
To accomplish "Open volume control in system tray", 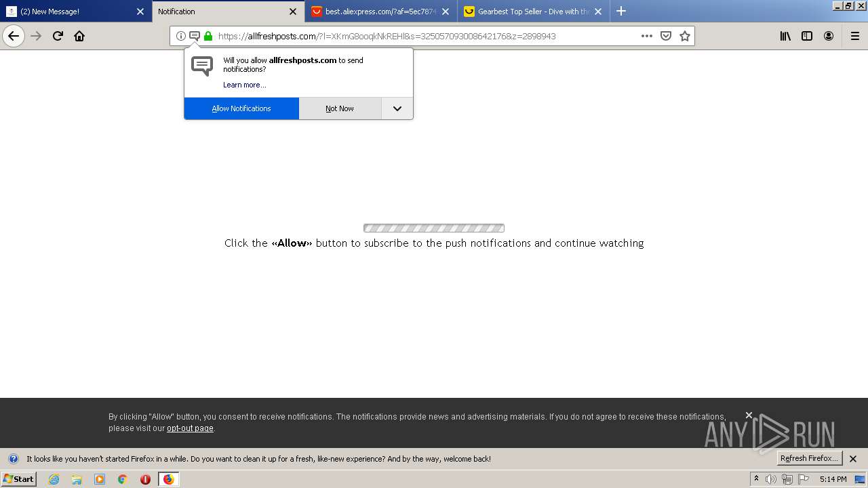I will (x=771, y=479).
